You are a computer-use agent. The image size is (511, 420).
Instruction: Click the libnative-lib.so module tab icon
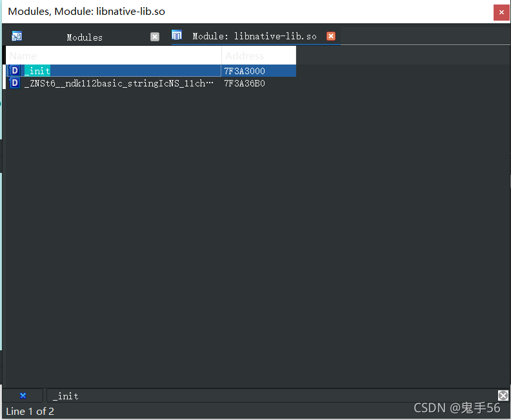click(177, 35)
